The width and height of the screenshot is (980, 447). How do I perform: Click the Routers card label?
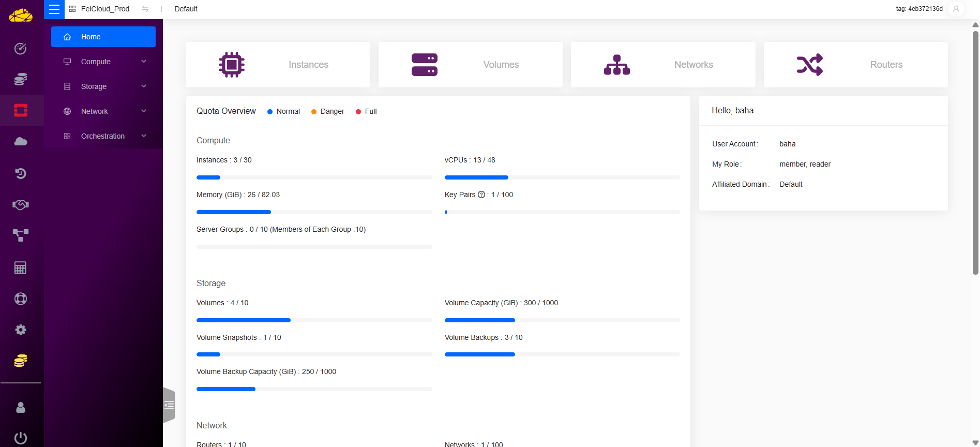(x=886, y=65)
